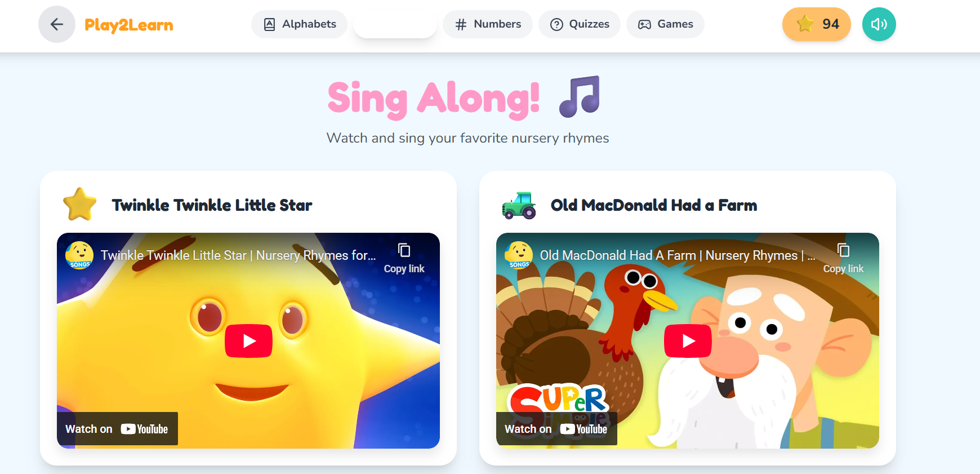Watch Twinkle Twinkle video on YouTube
Image resolution: width=980 pixels, height=474 pixels.
(117, 429)
